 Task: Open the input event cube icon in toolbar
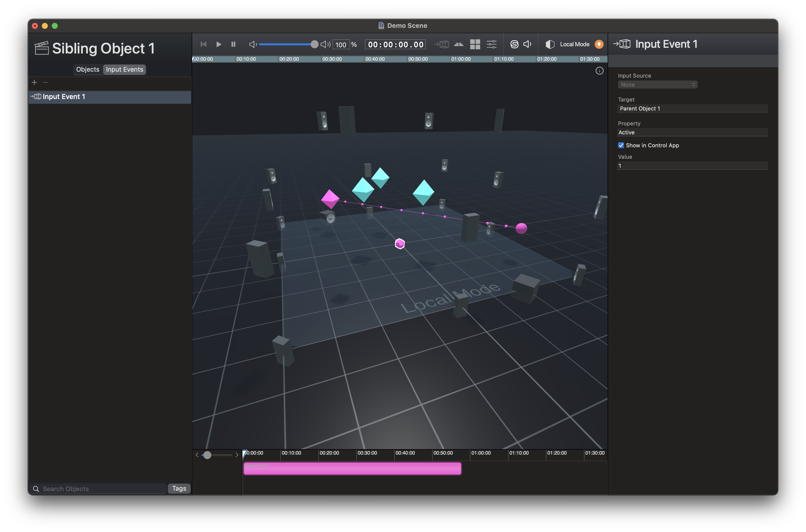(442, 44)
